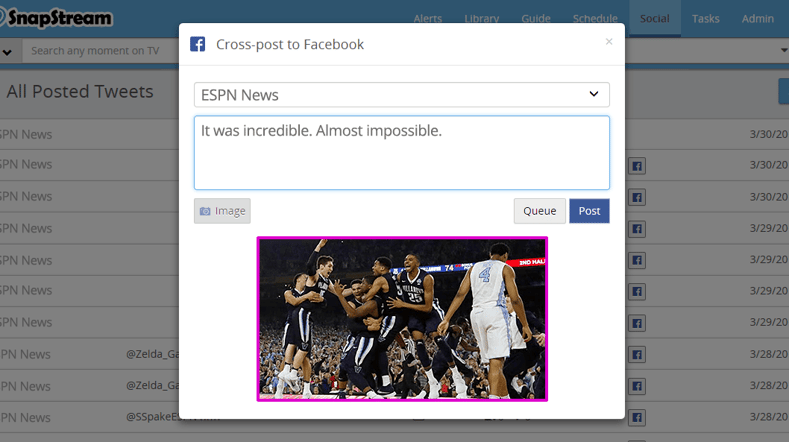Close the Cross-post to Facebook dialog
Viewport: 789px width, 442px height.
coord(609,42)
